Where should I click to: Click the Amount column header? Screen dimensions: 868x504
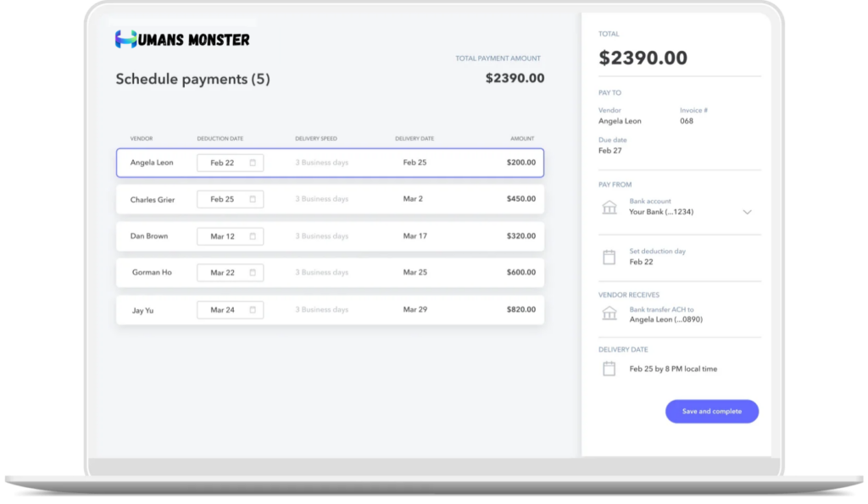click(x=522, y=138)
